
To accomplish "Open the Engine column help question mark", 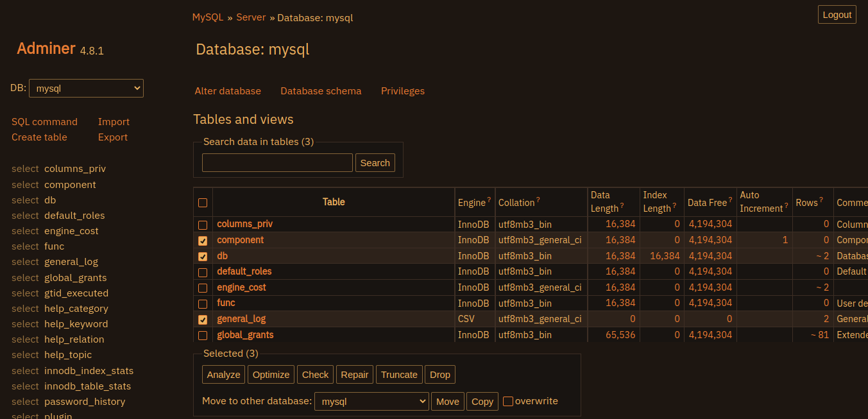I will (x=489, y=200).
